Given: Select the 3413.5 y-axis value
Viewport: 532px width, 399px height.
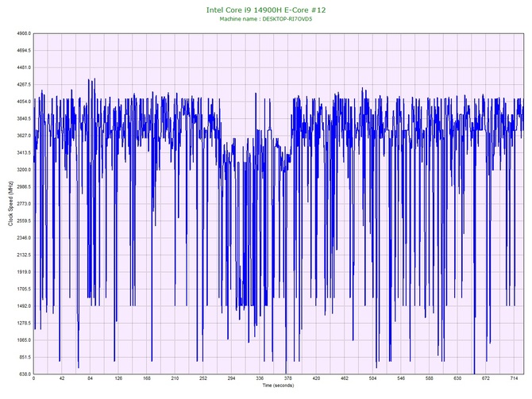Looking at the screenshot, I should pos(24,153).
